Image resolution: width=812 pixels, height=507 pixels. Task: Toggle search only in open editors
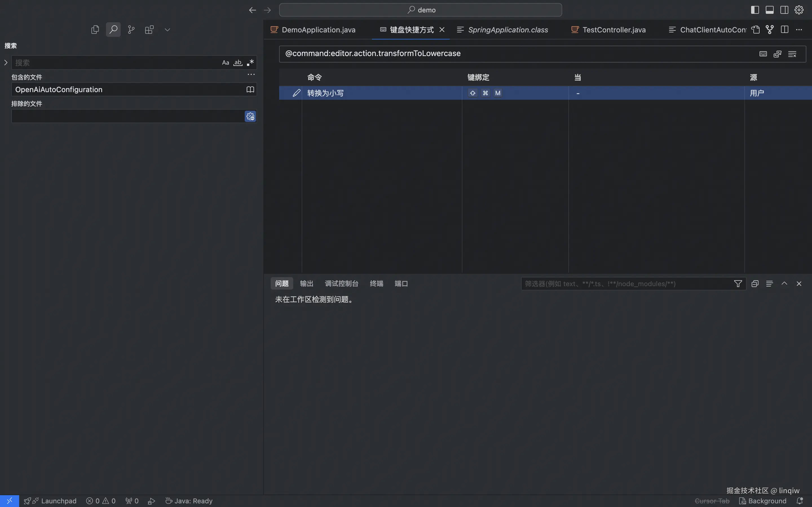pos(250,90)
